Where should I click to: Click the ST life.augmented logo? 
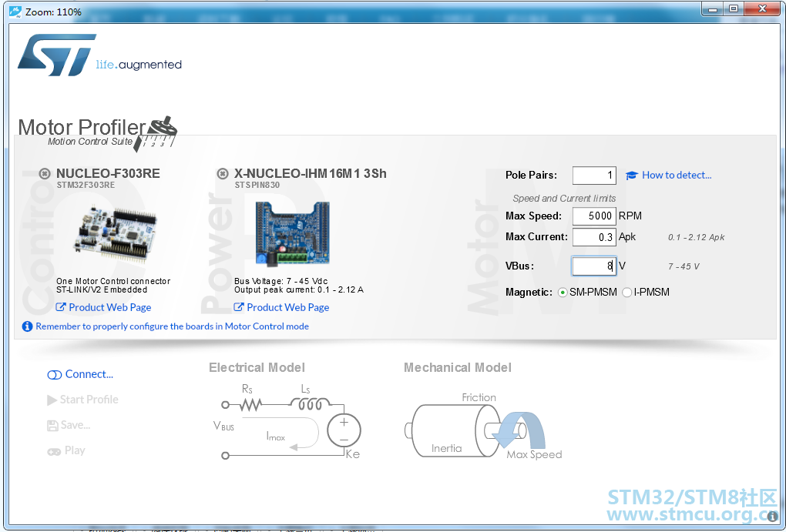[x=99, y=55]
